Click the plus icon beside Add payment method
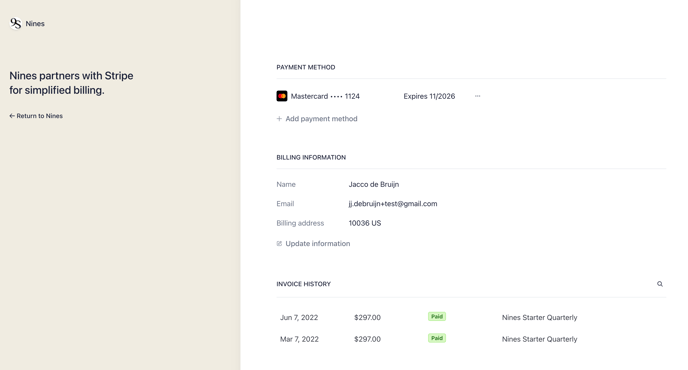The image size is (688, 370). tap(279, 119)
